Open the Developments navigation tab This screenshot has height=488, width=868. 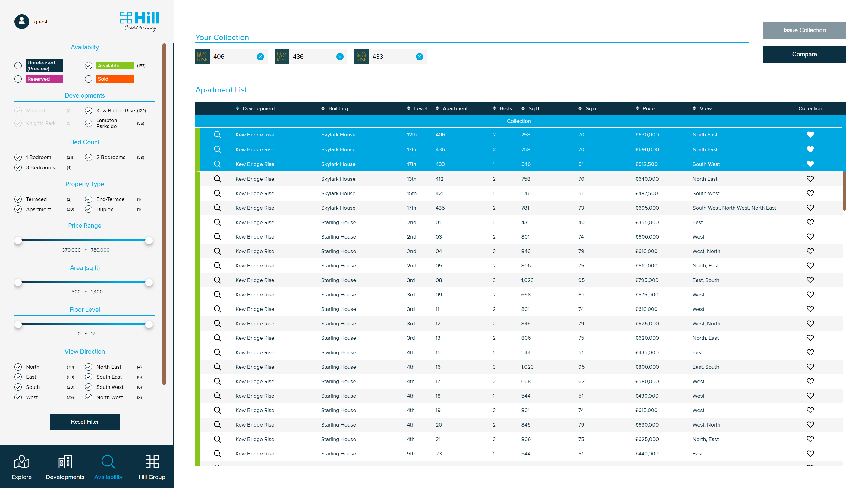point(65,468)
